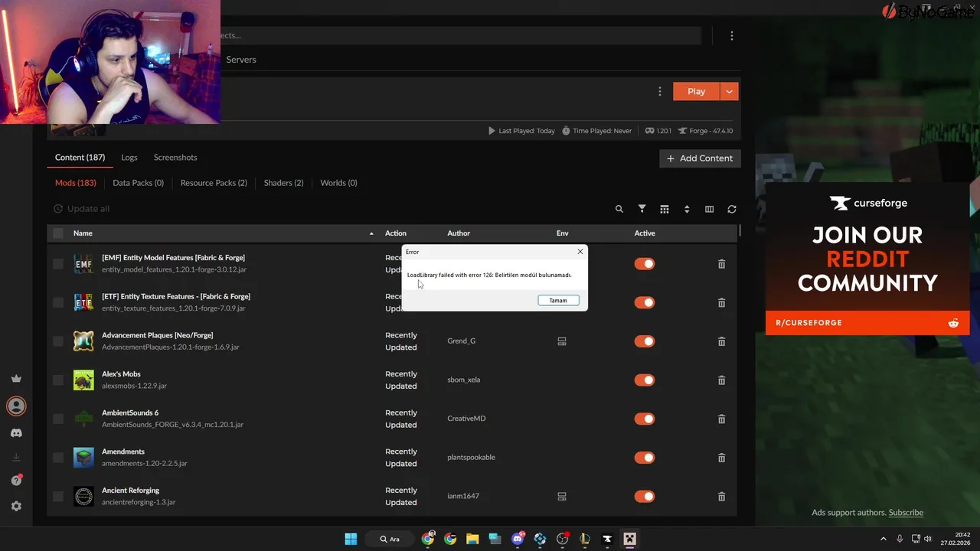The image size is (980, 551).
Task: Open the three-dot menu left of Play
Action: pyautogui.click(x=660, y=91)
